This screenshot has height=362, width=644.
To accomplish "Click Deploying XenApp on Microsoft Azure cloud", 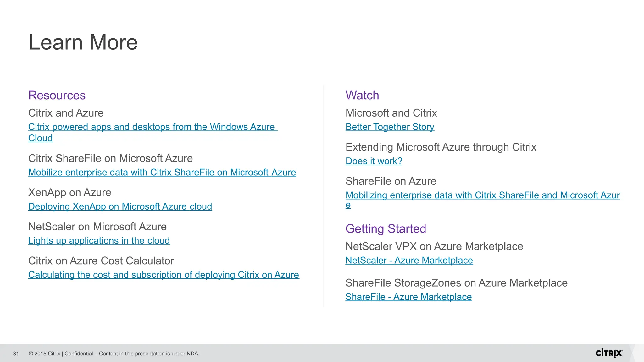I will (x=120, y=206).
